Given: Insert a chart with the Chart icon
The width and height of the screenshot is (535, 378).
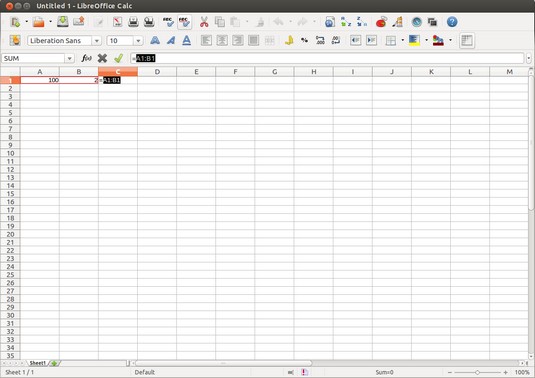Looking at the screenshot, I should coord(381,22).
